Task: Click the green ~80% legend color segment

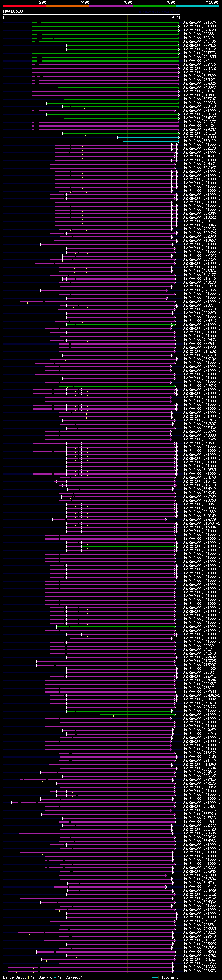Action: pyautogui.click(x=154, y=7)
